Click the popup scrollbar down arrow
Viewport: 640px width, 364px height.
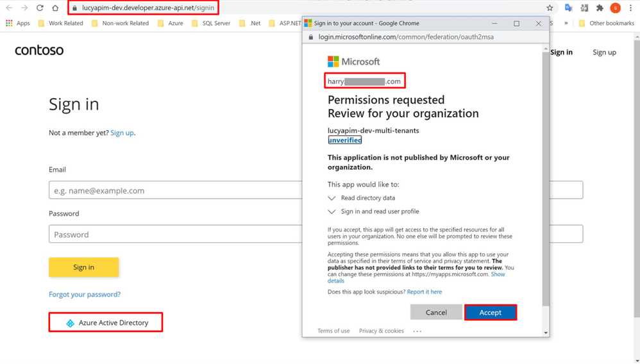[x=546, y=333]
